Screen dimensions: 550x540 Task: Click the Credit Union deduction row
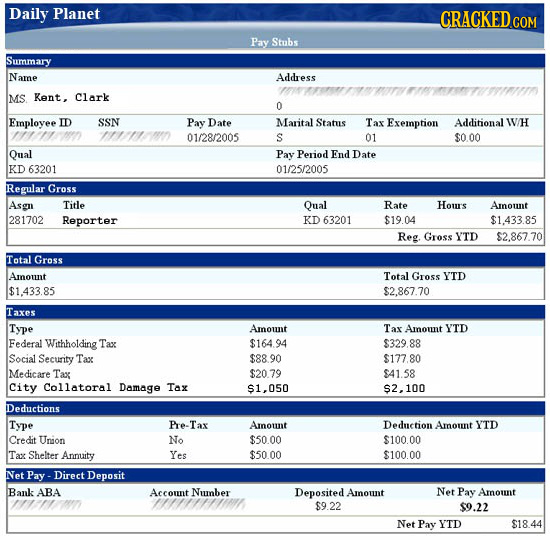click(275, 440)
